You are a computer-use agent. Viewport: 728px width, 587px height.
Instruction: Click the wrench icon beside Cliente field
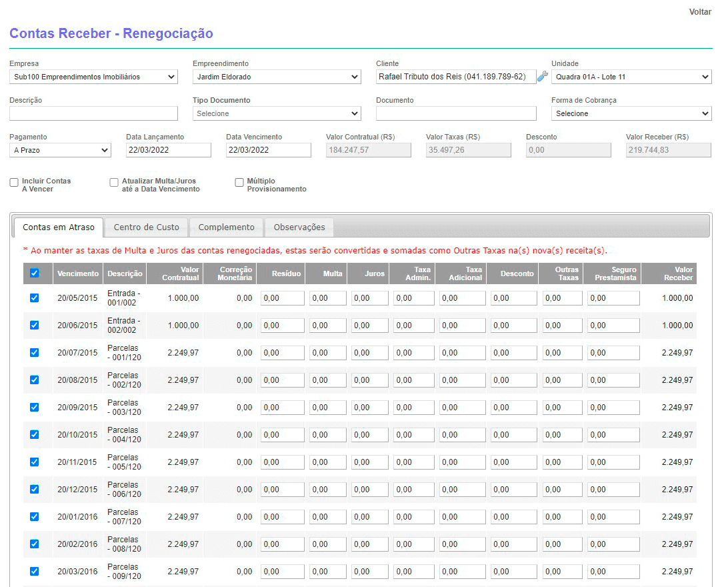[543, 77]
